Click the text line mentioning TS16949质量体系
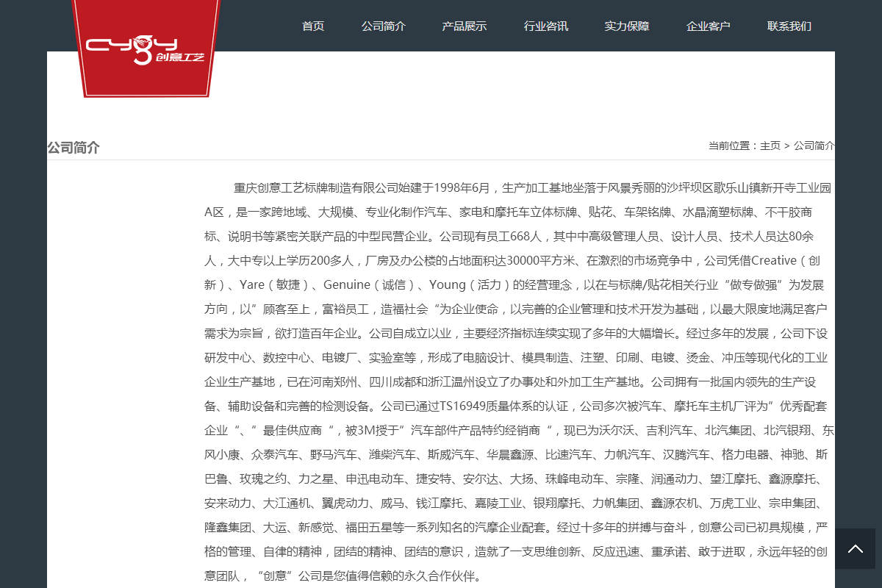 515,406
